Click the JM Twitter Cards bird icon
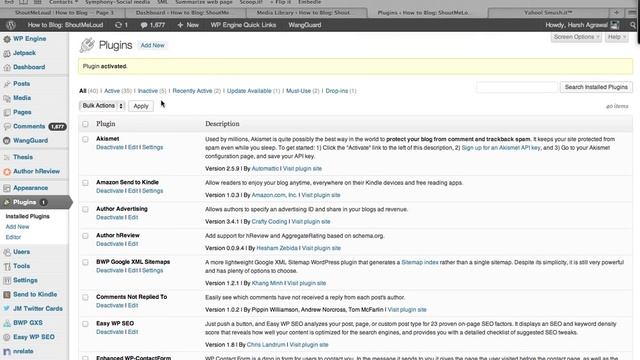This screenshot has width=640, height=360. [x=7, y=309]
